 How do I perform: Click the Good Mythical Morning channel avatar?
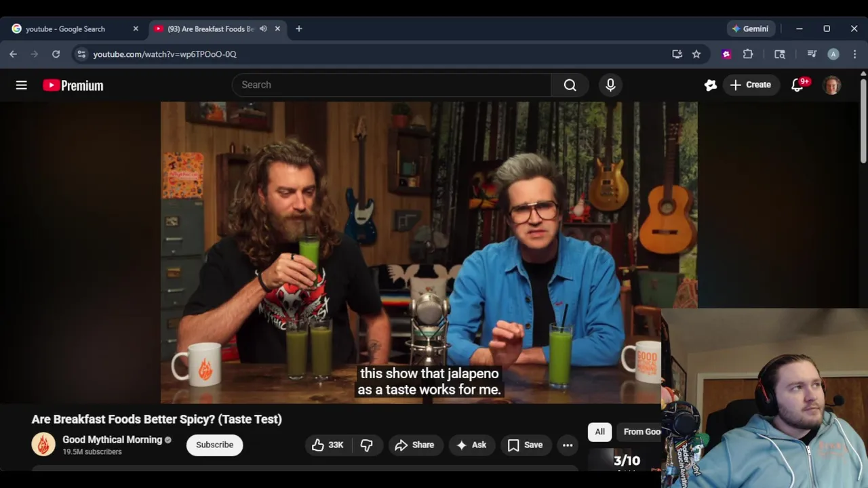[43, 445]
